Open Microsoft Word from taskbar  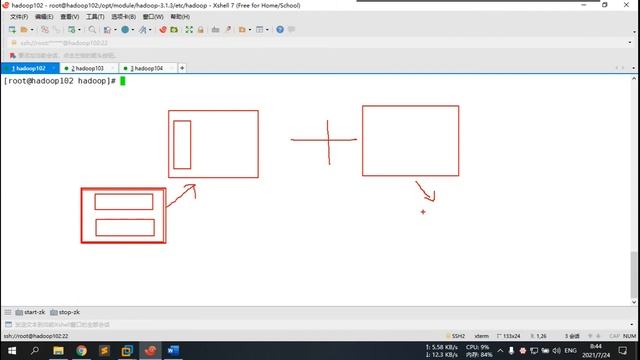coord(173,351)
